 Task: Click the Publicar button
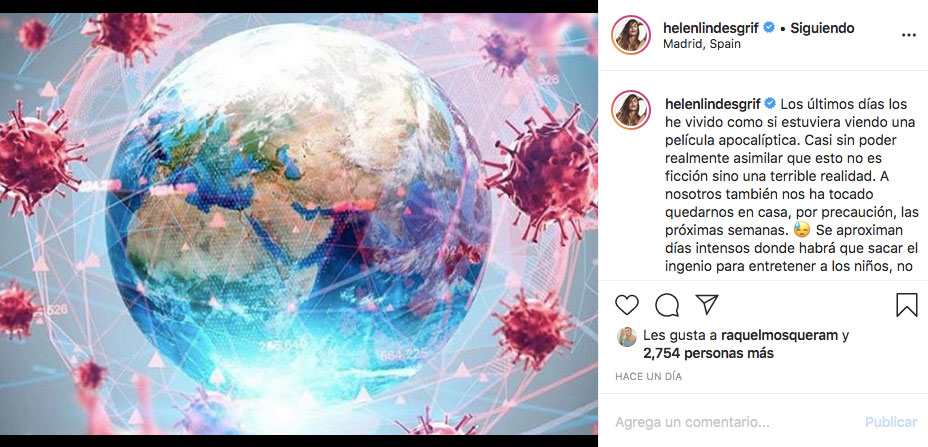pyautogui.click(x=891, y=422)
